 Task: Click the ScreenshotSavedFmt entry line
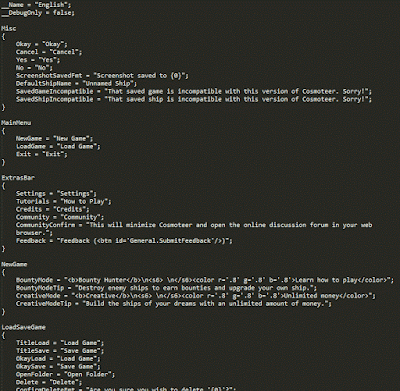point(102,76)
